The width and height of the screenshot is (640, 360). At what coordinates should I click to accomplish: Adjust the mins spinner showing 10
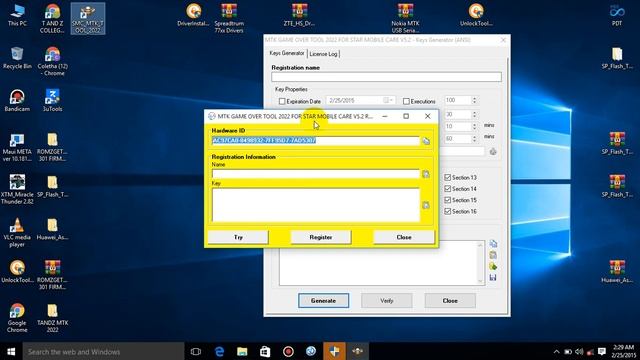[x=474, y=127]
